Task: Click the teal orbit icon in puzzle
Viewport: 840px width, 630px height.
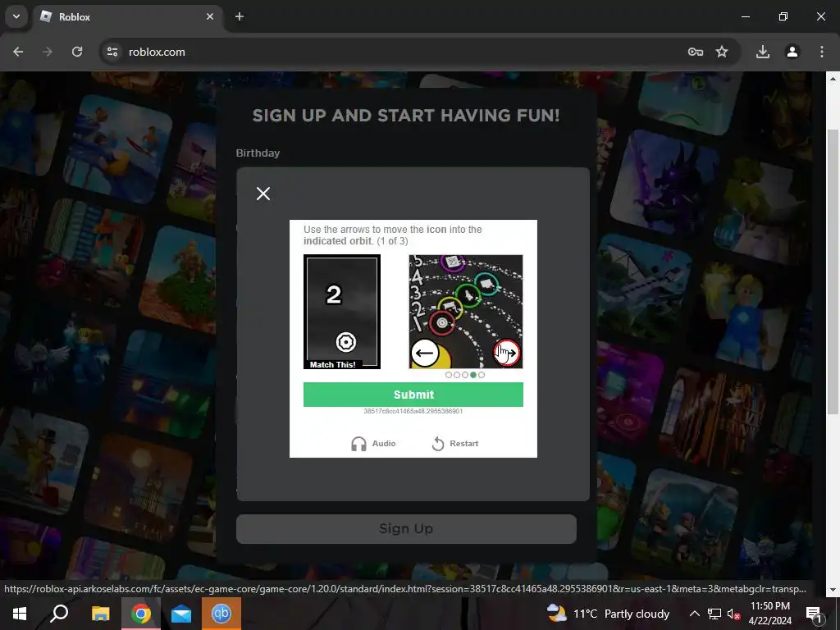Action: (486, 284)
